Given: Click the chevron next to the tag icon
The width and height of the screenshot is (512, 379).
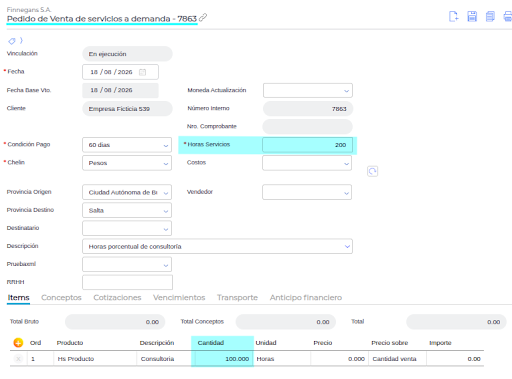Looking at the screenshot, I should [21, 40].
